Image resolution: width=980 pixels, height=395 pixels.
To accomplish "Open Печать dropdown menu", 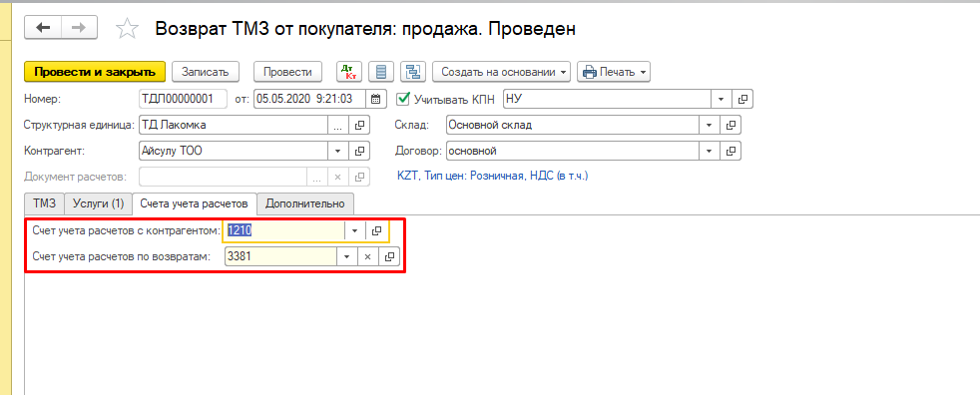I will click(x=614, y=71).
